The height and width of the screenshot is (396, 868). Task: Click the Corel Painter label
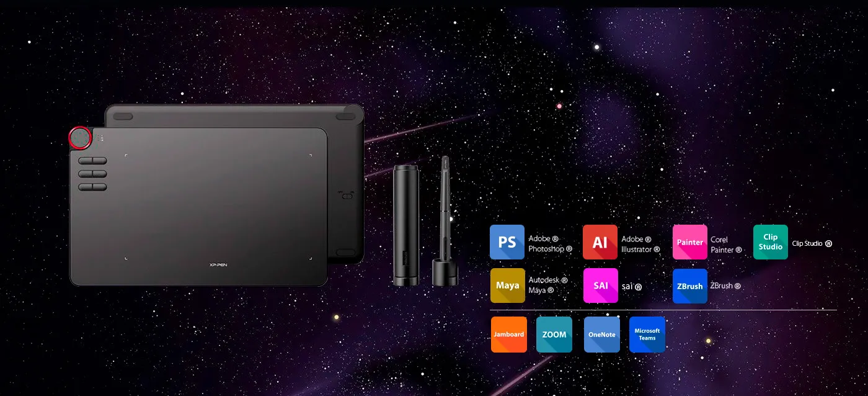726,245
